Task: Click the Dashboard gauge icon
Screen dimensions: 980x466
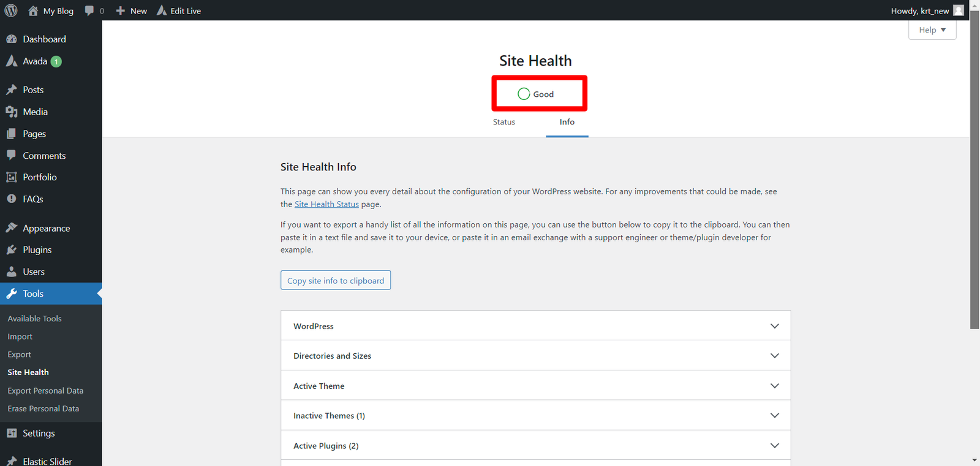Action: (12, 39)
